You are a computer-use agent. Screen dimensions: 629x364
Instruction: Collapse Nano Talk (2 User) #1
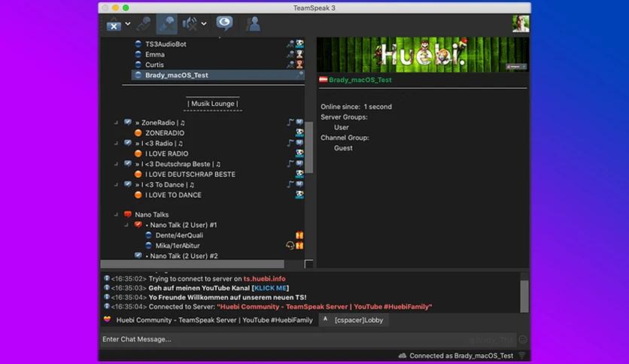coord(126,225)
